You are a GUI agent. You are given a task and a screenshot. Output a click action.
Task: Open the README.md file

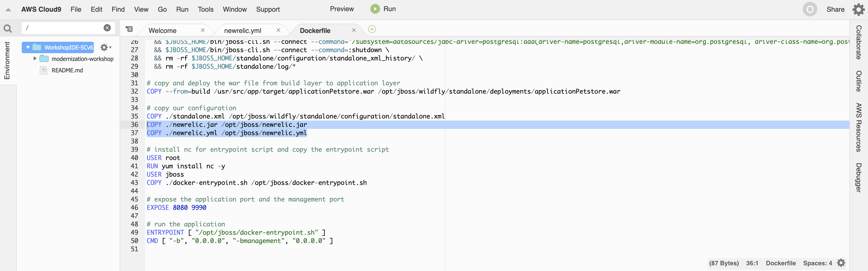coord(67,70)
